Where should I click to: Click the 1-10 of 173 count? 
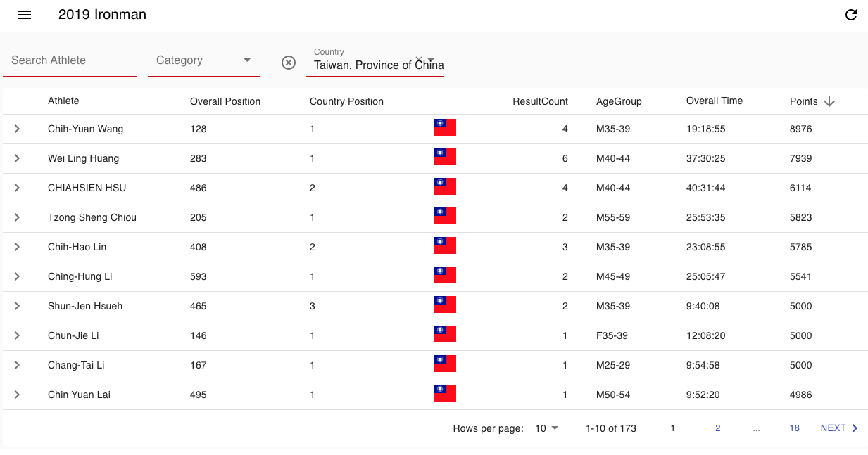coord(611,428)
